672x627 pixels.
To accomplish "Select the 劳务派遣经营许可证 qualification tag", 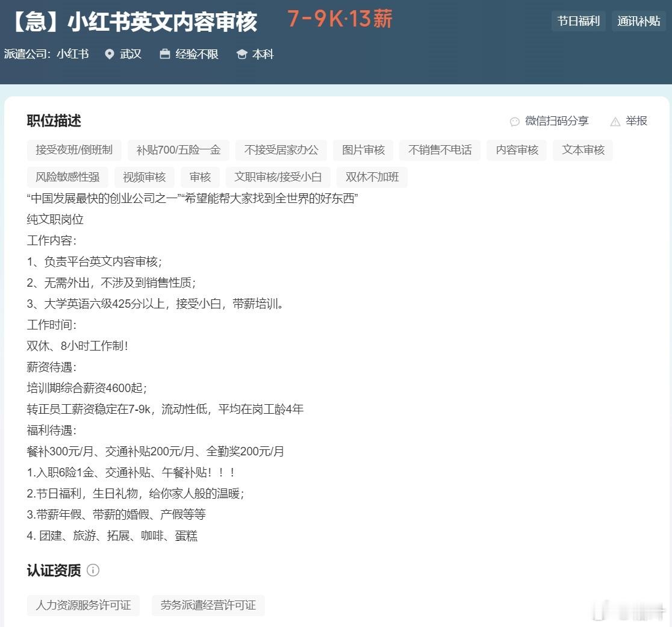I will (x=208, y=606).
